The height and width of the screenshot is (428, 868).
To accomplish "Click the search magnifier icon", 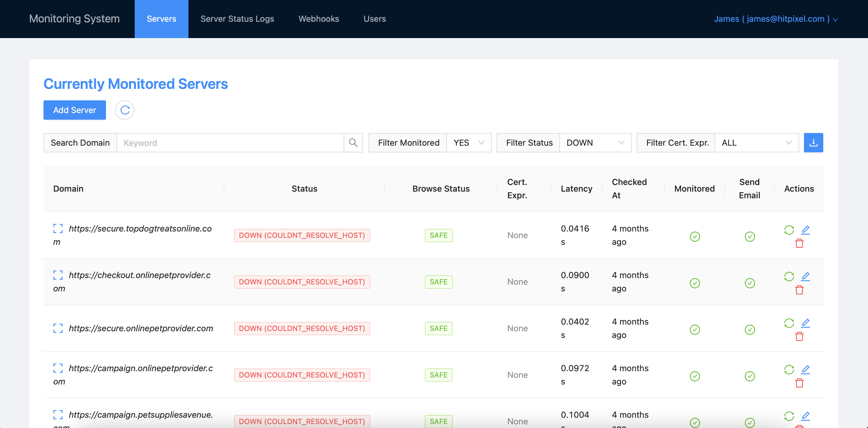I will (x=353, y=143).
